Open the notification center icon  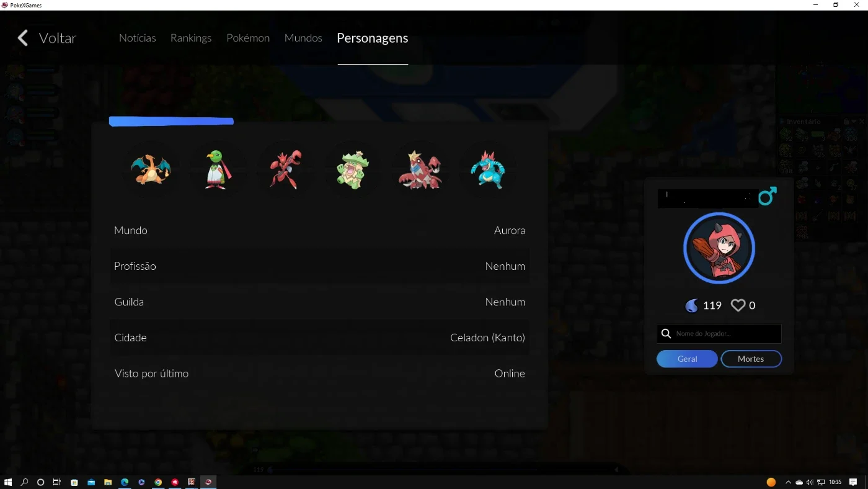click(853, 482)
